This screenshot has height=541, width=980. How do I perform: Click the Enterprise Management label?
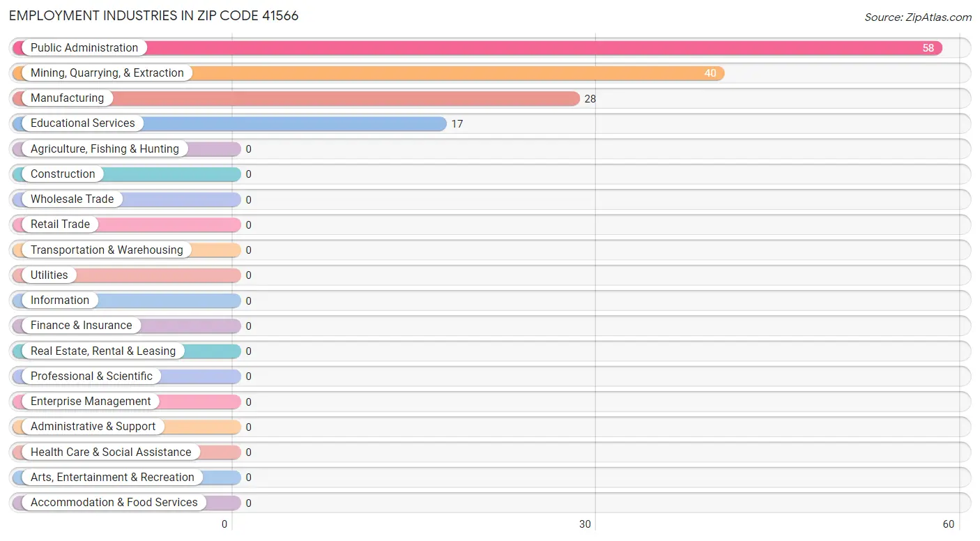pos(91,401)
